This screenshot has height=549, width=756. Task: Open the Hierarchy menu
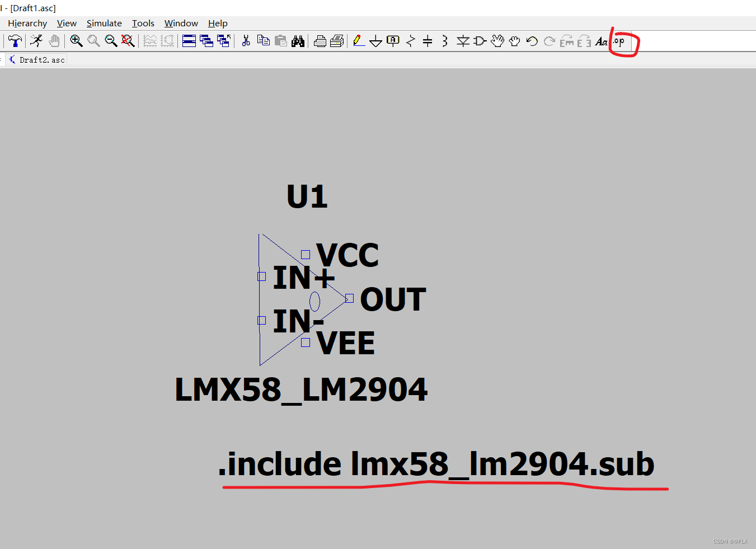click(27, 23)
